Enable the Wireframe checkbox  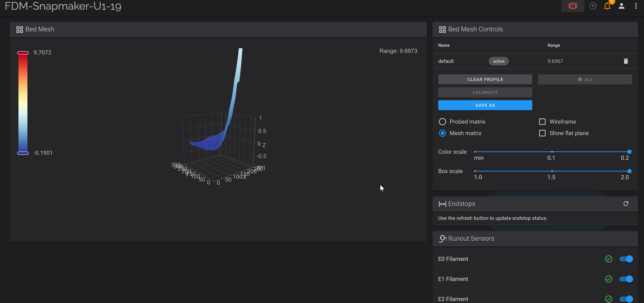click(542, 122)
